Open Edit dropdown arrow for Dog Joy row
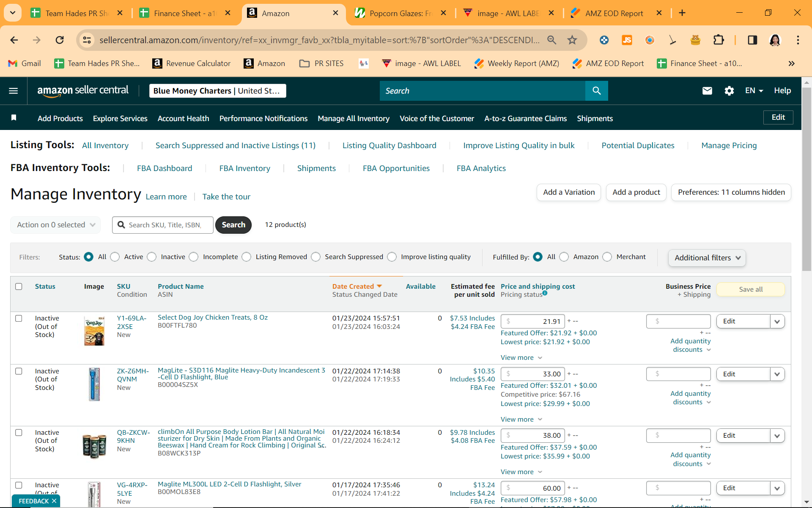Image resolution: width=812 pixels, height=508 pixels. [777, 321]
